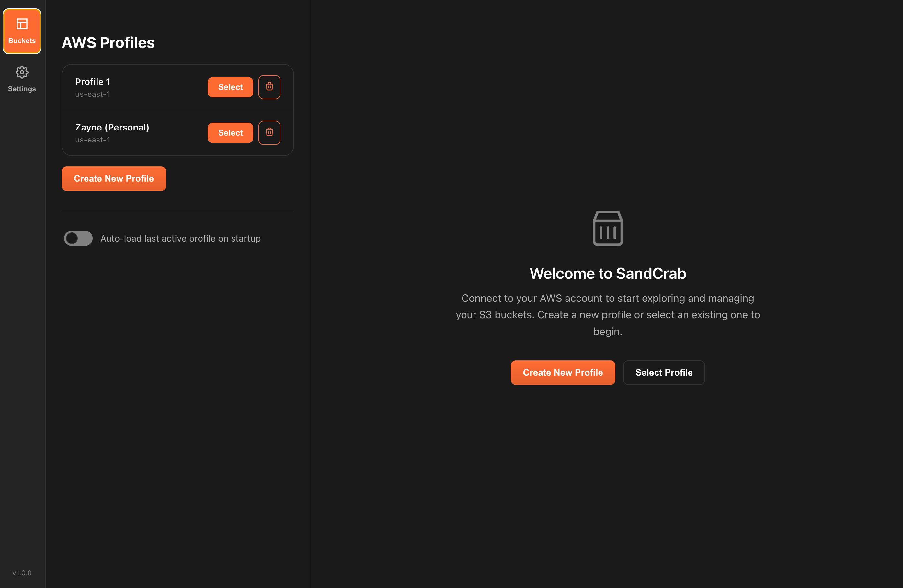Delete the Zayne (Personal) profile via trash icon

[269, 133]
